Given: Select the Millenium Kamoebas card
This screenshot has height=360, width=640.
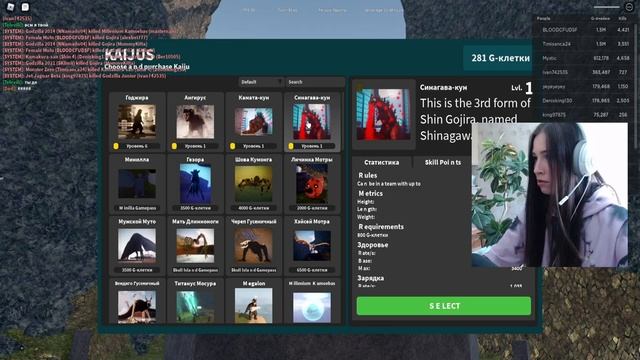Looking at the screenshot, I should tap(312, 301).
